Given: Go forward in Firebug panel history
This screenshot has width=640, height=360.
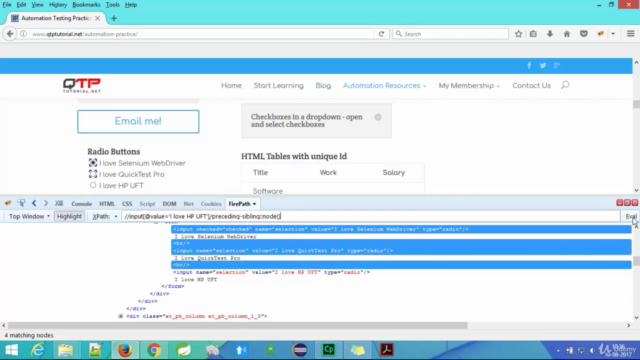Looking at the screenshot, I should 46,203.
